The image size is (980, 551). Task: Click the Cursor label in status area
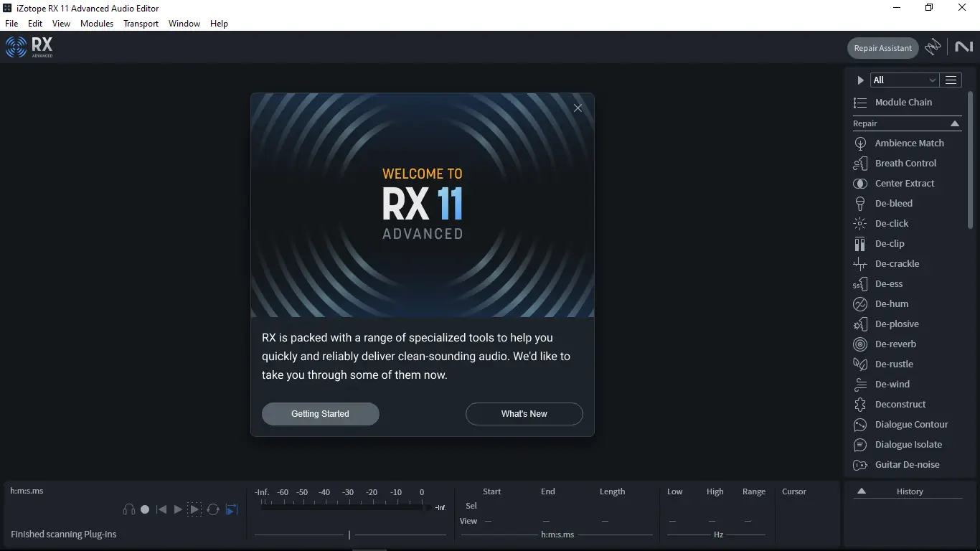coord(793,491)
